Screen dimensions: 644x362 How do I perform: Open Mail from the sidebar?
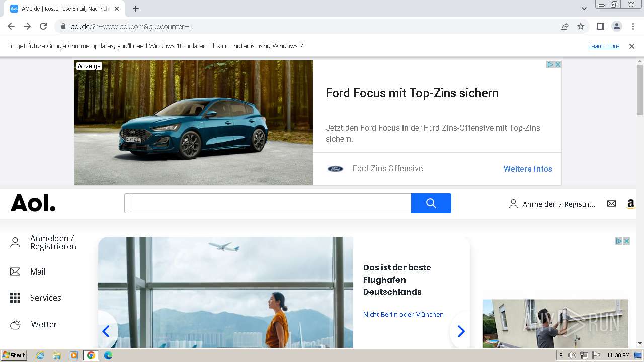38,271
